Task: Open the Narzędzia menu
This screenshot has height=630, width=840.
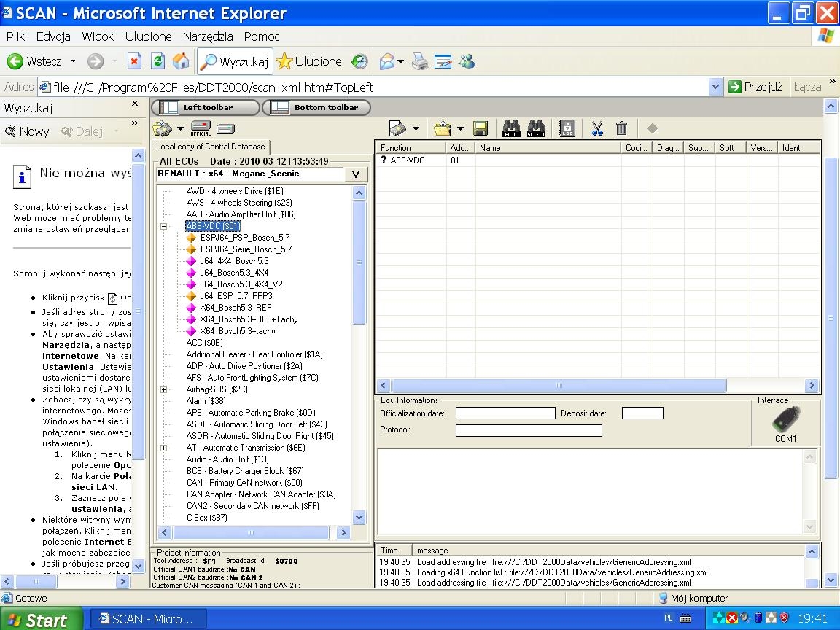Action: (x=208, y=36)
